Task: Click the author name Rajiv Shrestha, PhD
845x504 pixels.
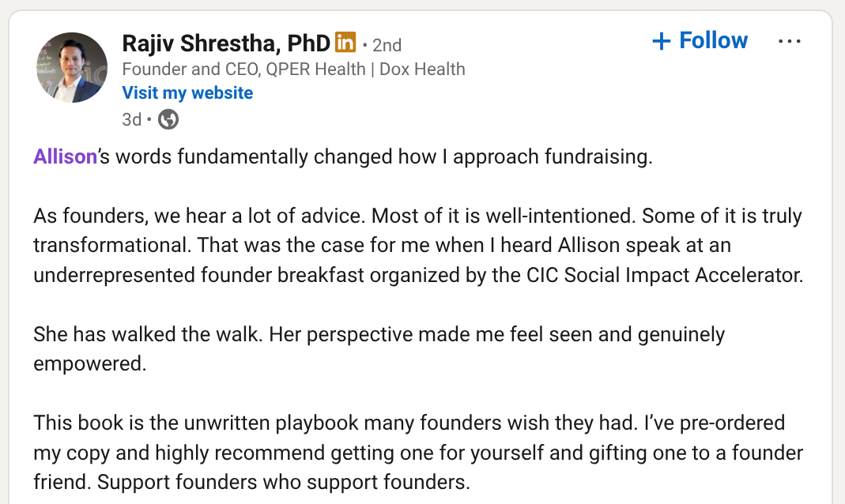Action: click(x=226, y=43)
